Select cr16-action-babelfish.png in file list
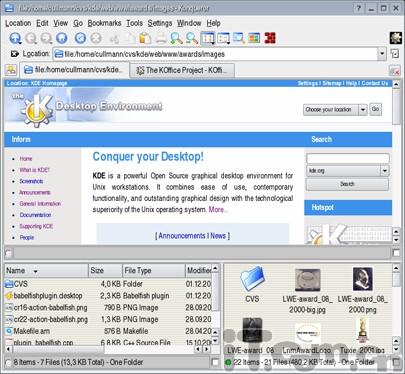 108,308
